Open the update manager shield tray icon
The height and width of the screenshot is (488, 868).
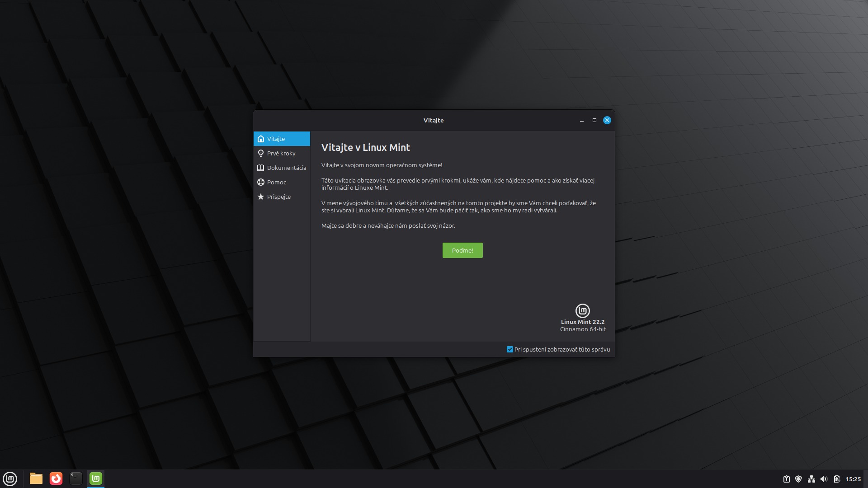pyautogui.click(x=798, y=479)
